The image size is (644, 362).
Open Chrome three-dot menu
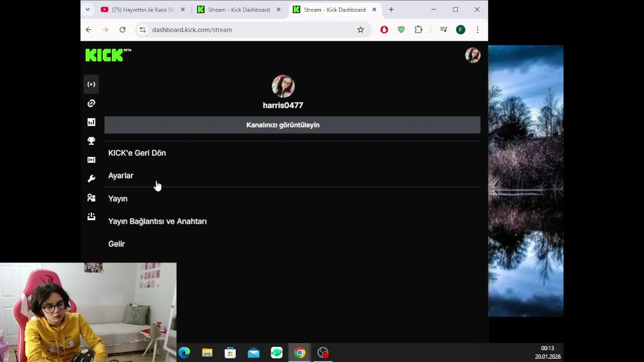[477, 30]
